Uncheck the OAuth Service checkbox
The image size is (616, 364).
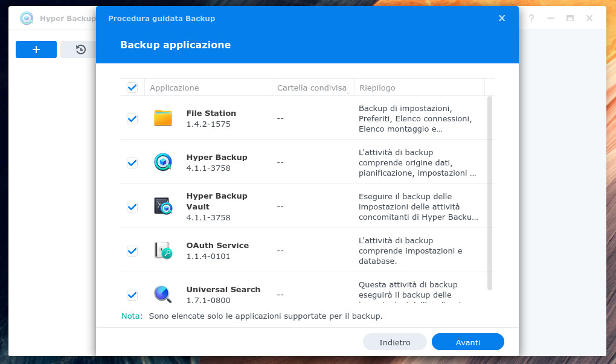[132, 251]
